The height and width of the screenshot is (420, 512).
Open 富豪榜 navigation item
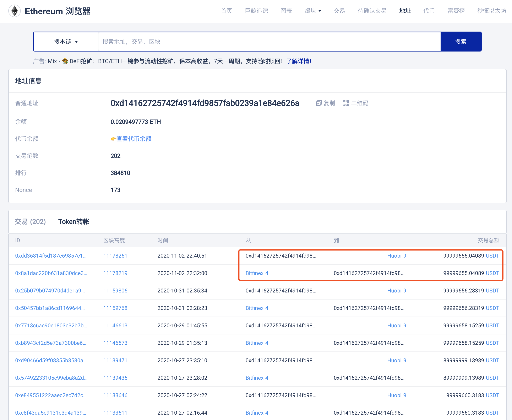coord(456,11)
